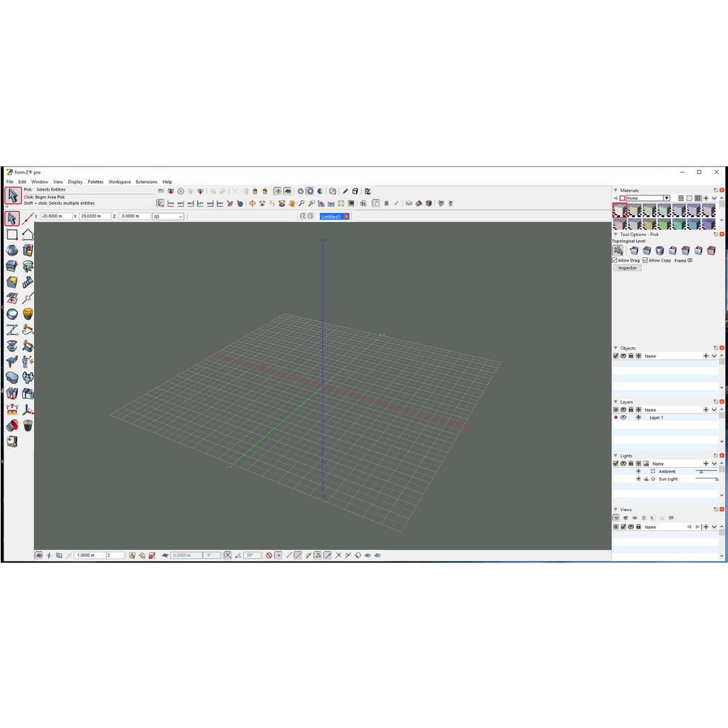Click the X coordinate input field
Image resolution: width=728 pixels, height=728 pixels.
point(56,216)
